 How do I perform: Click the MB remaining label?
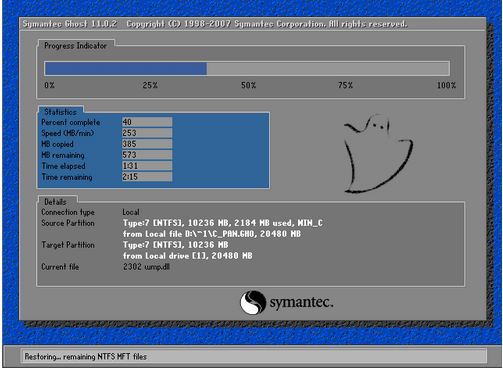click(63, 155)
